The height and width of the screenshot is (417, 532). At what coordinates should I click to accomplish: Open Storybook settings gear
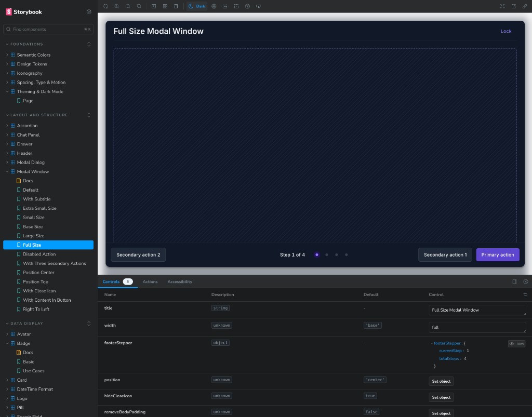(89, 12)
